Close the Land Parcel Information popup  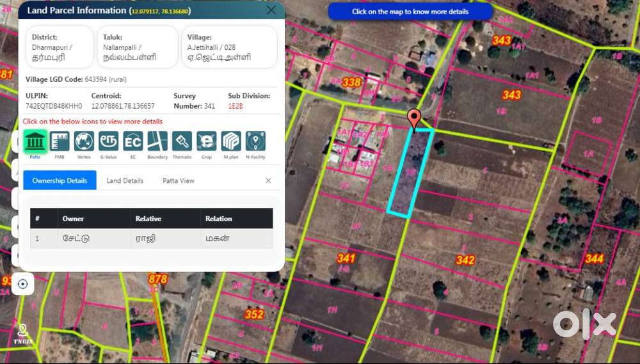click(271, 10)
